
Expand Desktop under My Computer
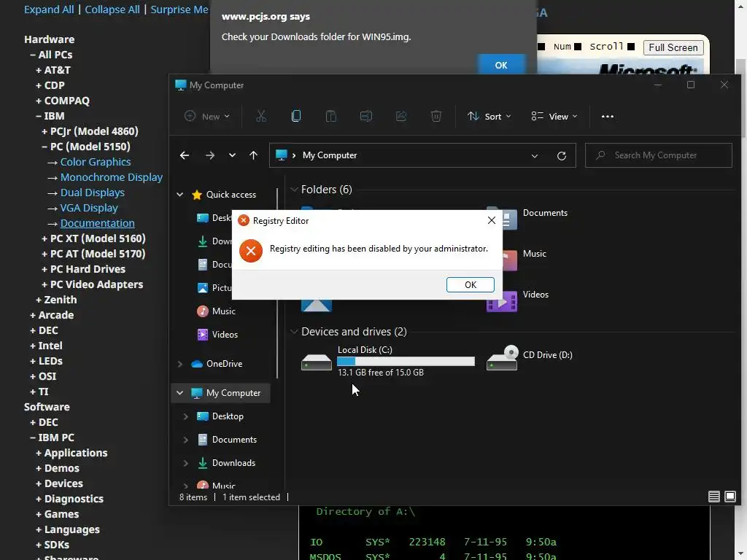[x=186, y=416]
